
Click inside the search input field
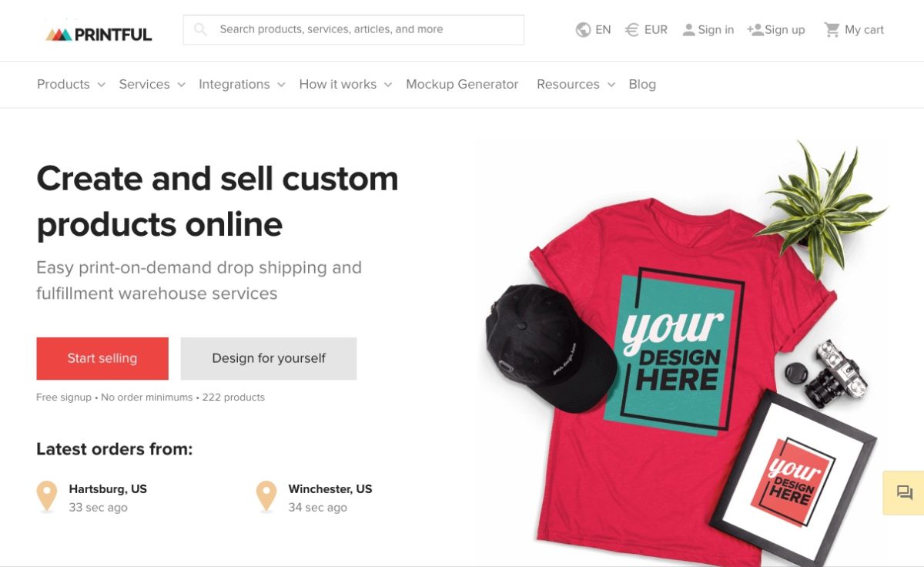354,29
